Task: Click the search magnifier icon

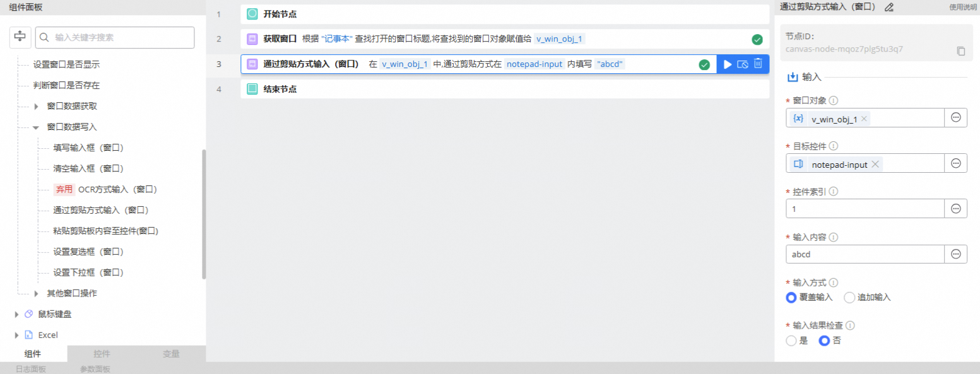Action: coord(45,38)
